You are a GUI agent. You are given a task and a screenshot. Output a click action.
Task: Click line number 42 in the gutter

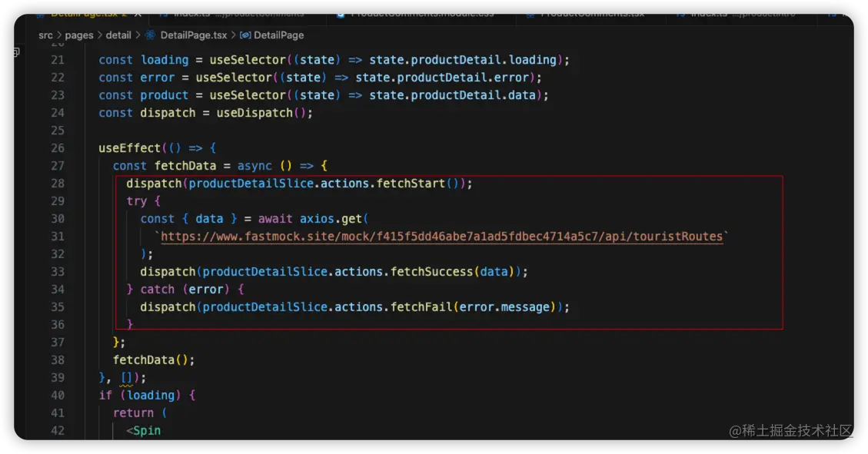tap(58, 431)
